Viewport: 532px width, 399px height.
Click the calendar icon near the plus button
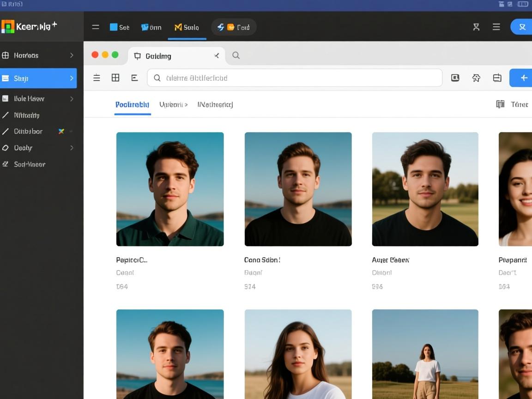tap(497, 78)
